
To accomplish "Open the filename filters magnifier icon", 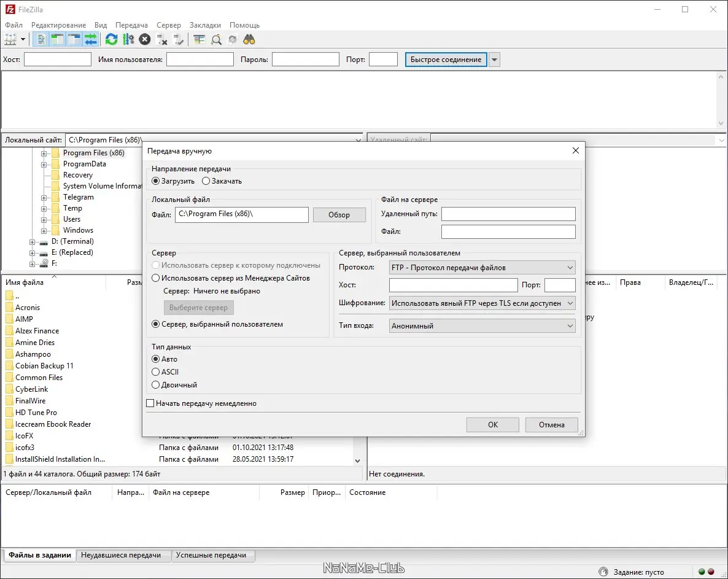I will pyautogui.click(x=216, y=39).
